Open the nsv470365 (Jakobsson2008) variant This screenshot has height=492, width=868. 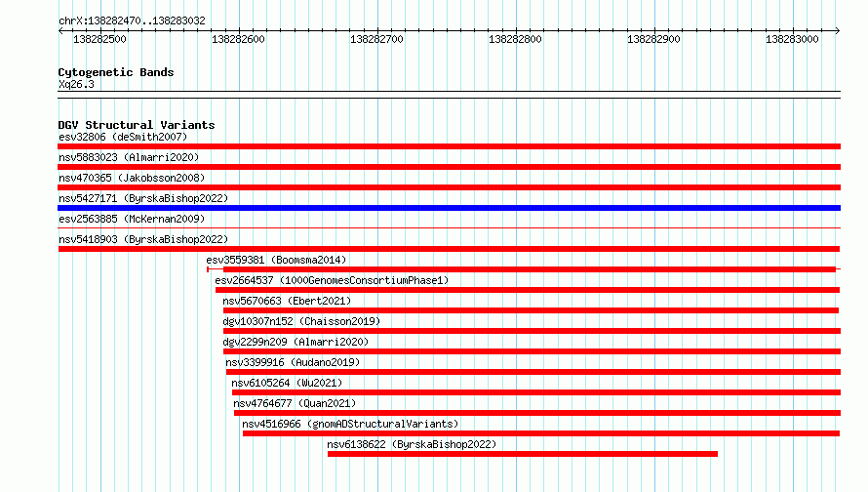pos(132,178)
